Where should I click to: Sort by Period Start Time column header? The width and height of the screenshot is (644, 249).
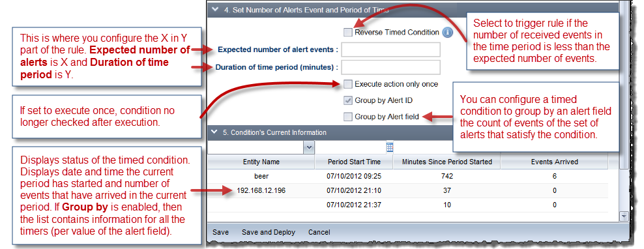(354, 162)
